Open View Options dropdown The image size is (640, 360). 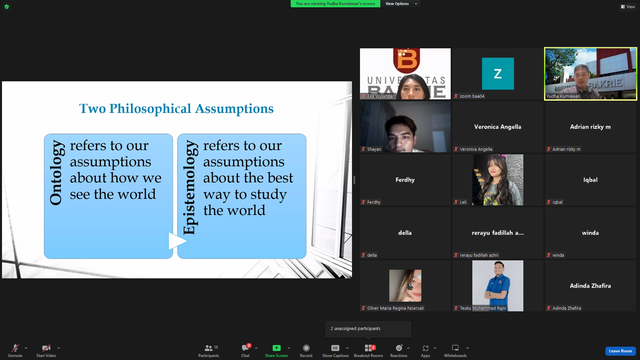tap(401, 4)
